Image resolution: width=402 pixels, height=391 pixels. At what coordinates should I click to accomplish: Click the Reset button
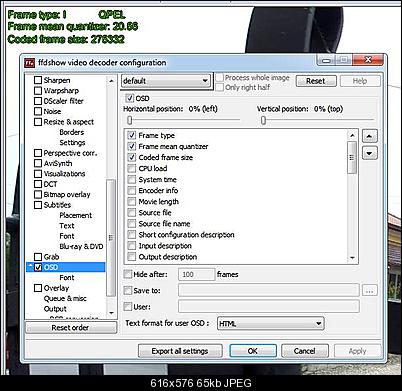click(316, 81)
